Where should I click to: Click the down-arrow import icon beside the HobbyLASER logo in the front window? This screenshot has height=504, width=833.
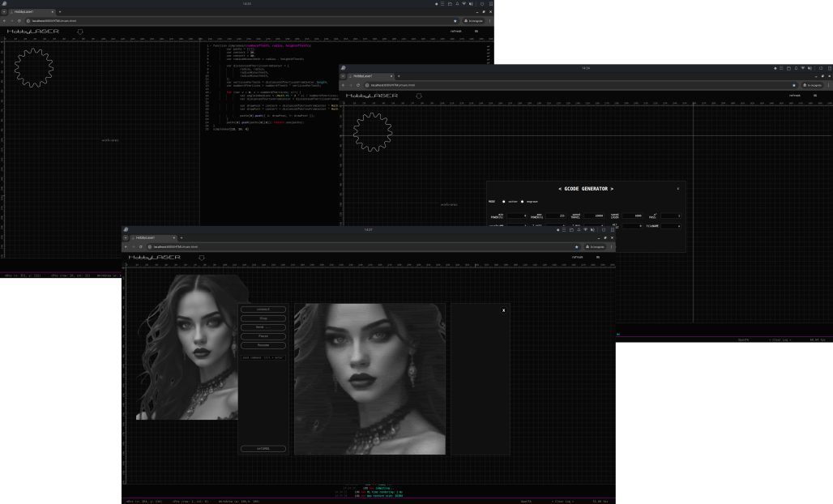point(202,258)
